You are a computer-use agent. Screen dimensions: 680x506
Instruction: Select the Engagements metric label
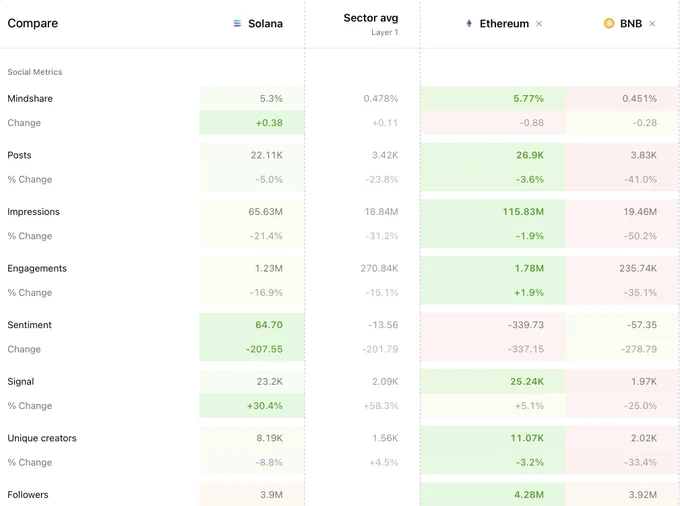[37, 268]
